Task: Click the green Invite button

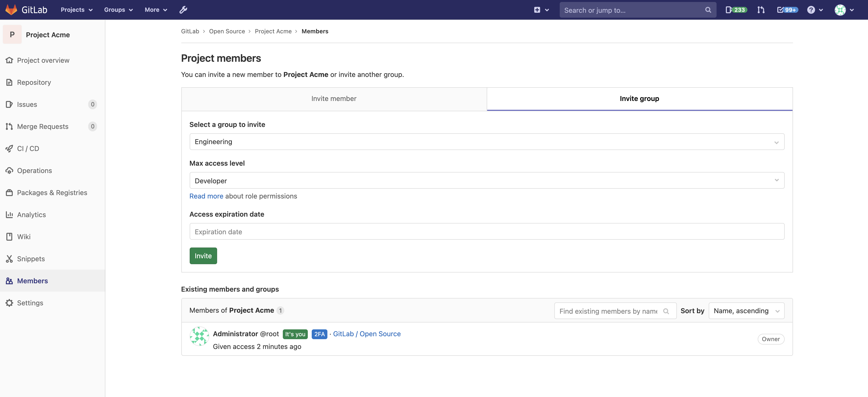Action: [203, 256]
